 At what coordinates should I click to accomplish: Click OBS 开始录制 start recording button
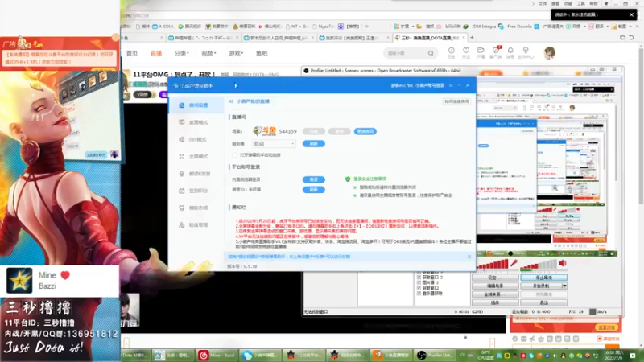tap(541, 286)
